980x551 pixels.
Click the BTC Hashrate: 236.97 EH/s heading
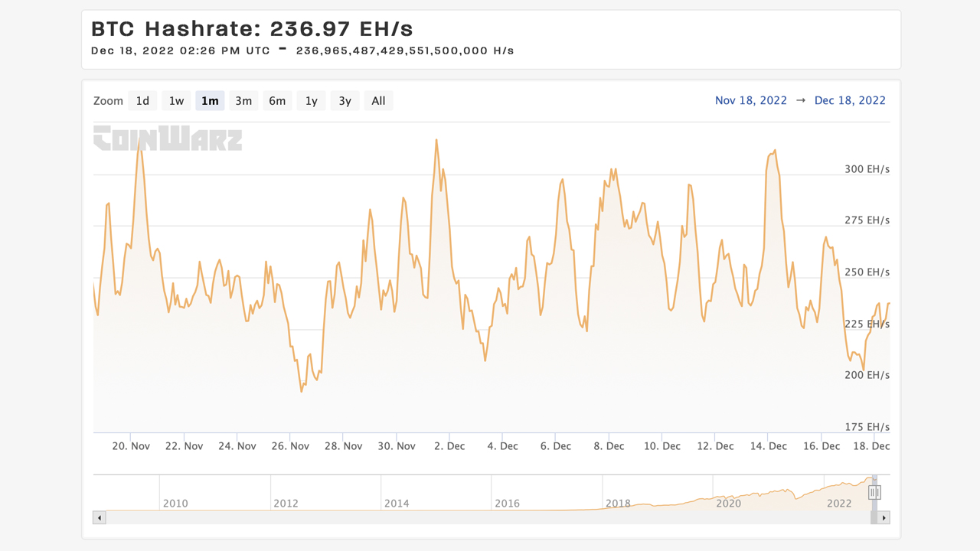tap(252, 29)
